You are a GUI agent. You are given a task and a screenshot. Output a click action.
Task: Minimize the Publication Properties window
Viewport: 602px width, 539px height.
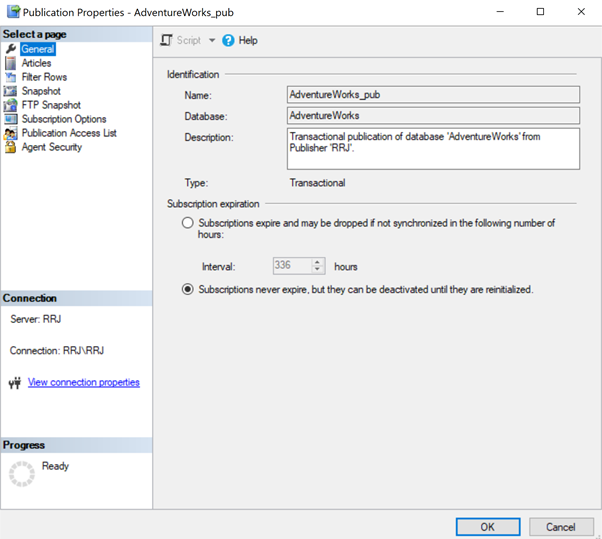(500, 12)
